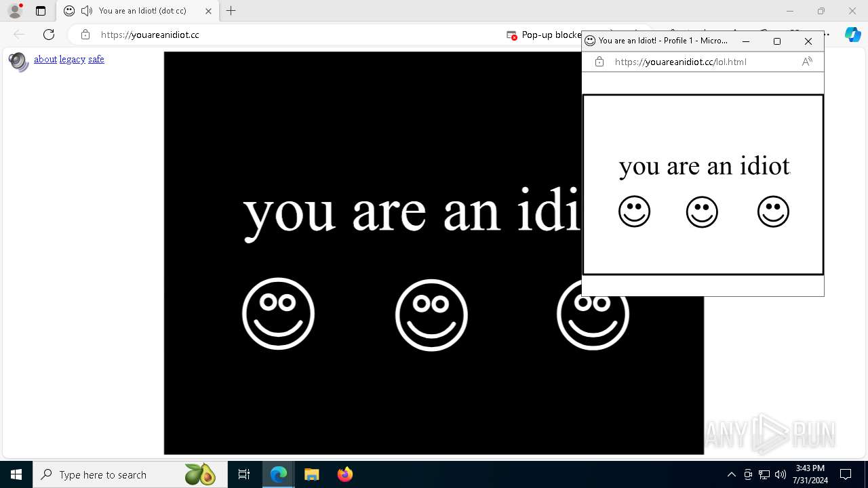The height and width of the screenshot is (488, 868).
Task: Click the left smiley in popup
Action: click(x=634, y=212)
